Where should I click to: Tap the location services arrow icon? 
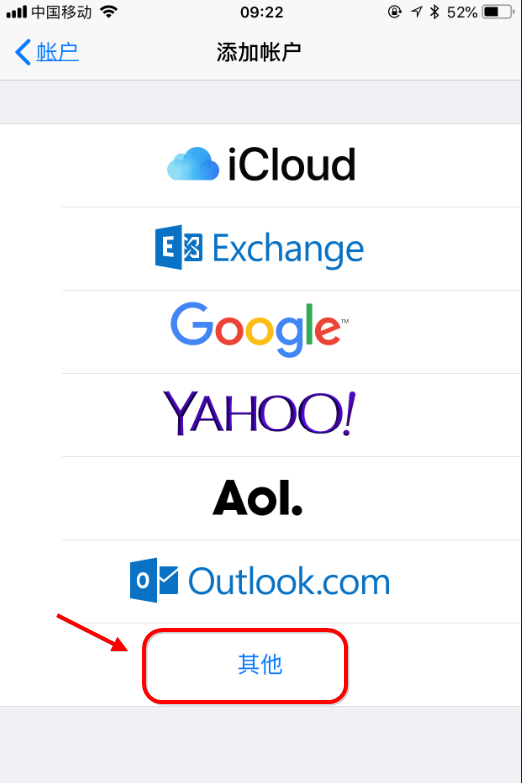point(416,11)
